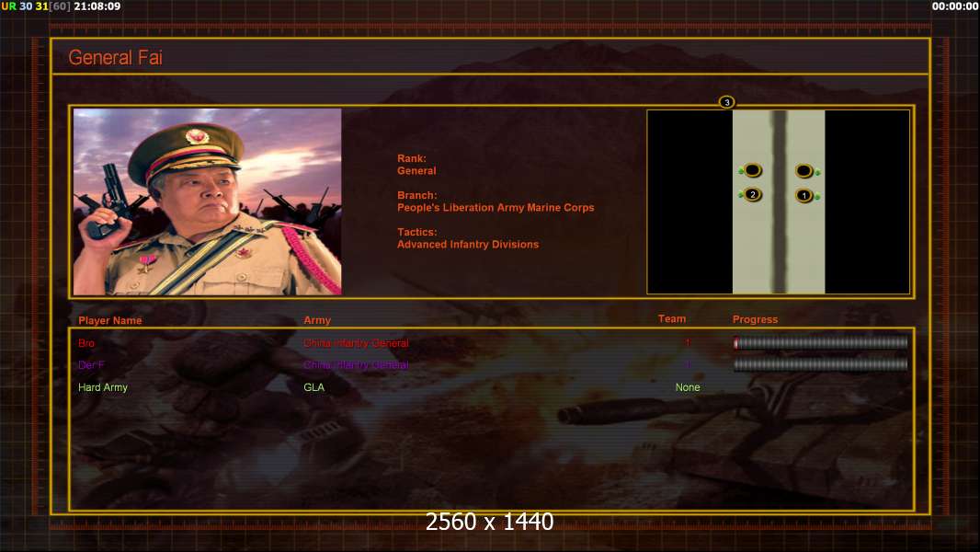Click empty start marker above position 1

(x=804, y=171)
